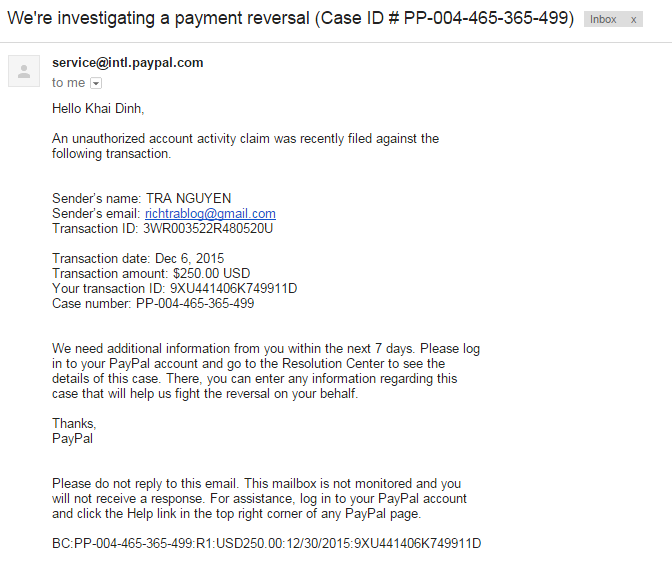672x571 pixels.
Task: Click the transaction amount $250.00 USD
Action: coord(211,274)
